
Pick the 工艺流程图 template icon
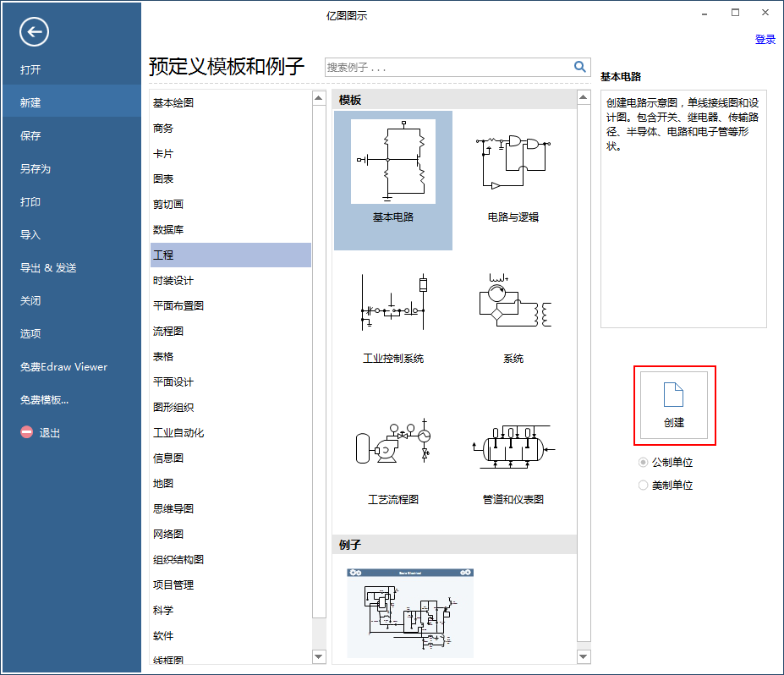(393, 442)
